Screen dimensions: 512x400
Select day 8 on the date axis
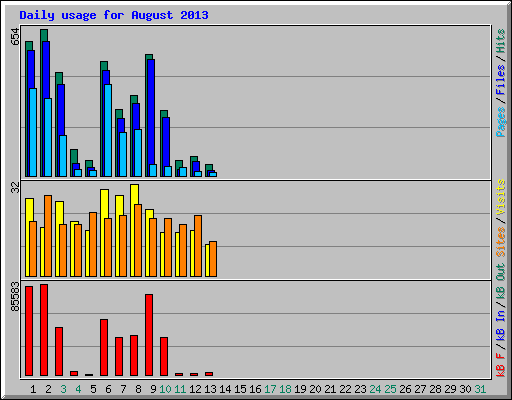(x=138, y=389)
